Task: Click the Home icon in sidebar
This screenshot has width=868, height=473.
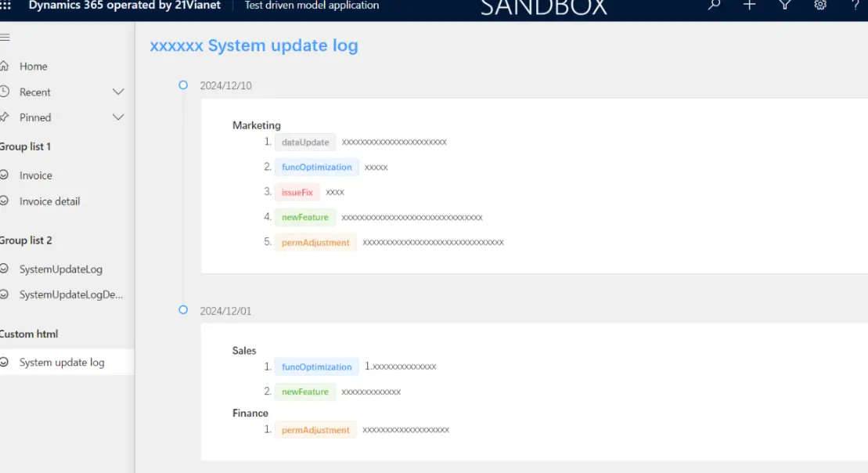Action: [5, 67]
